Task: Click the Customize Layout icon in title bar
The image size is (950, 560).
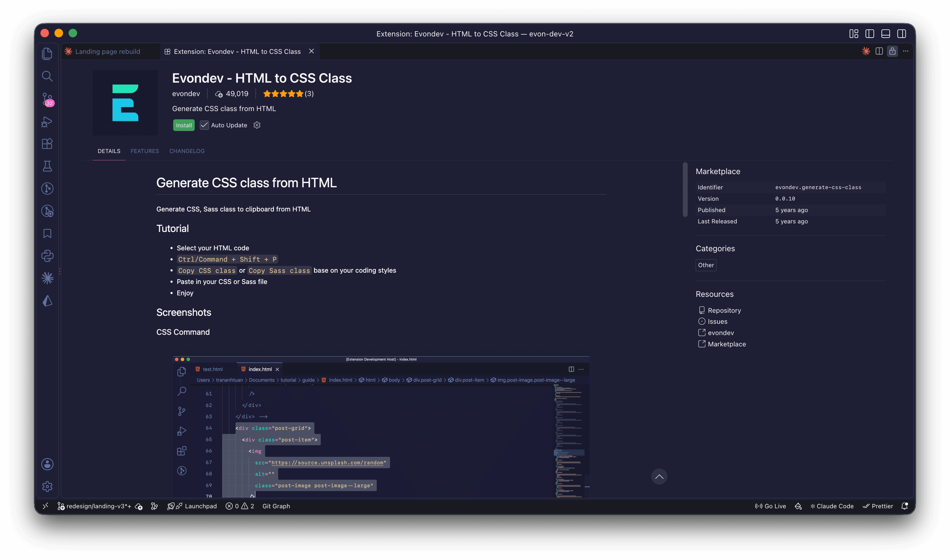Action: 854,34
